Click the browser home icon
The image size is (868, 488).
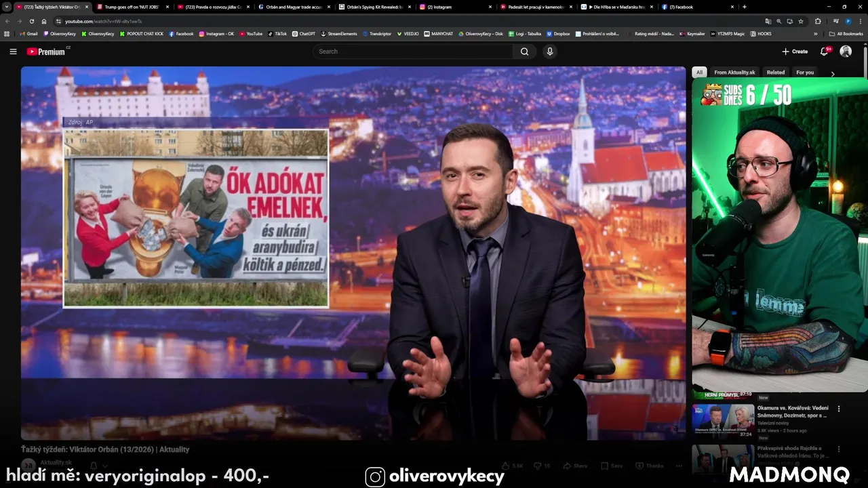[x=44, y=21]
